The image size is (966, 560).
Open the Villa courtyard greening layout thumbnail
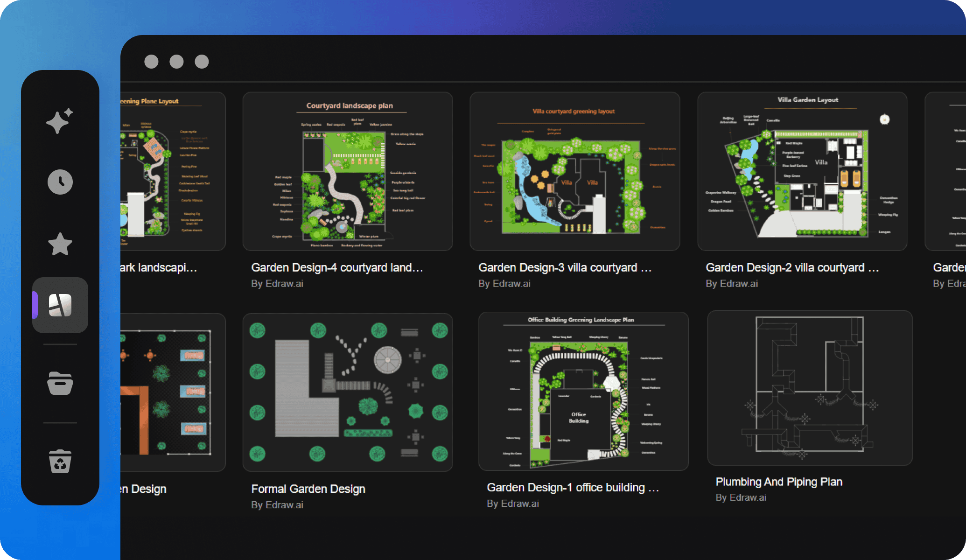coord(574,171)
